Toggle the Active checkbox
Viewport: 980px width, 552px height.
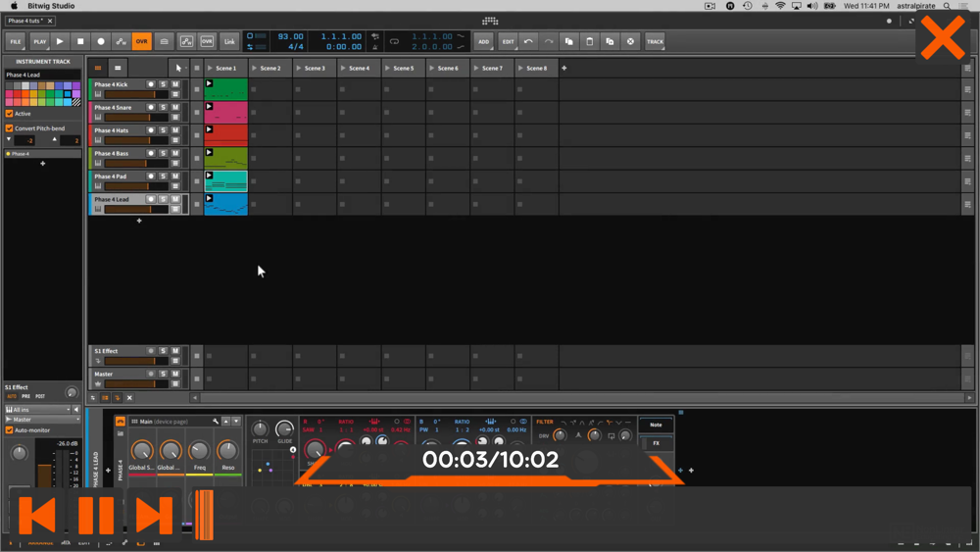(x=10, y=114)
